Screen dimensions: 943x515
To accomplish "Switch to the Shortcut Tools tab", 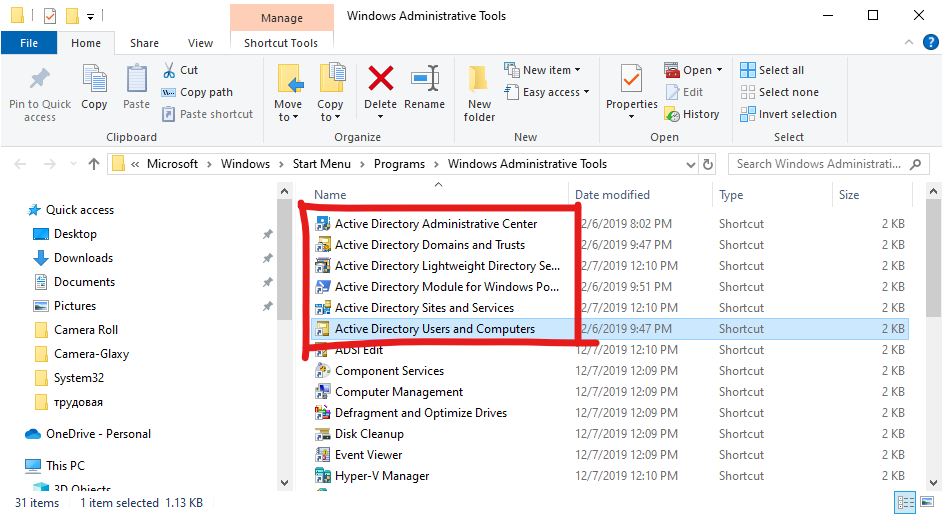I will click(281, 43).
